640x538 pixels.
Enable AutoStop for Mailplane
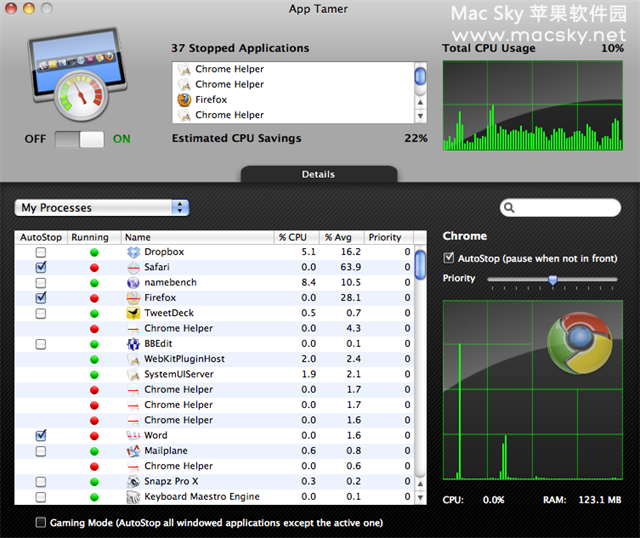tap(41, 451)
